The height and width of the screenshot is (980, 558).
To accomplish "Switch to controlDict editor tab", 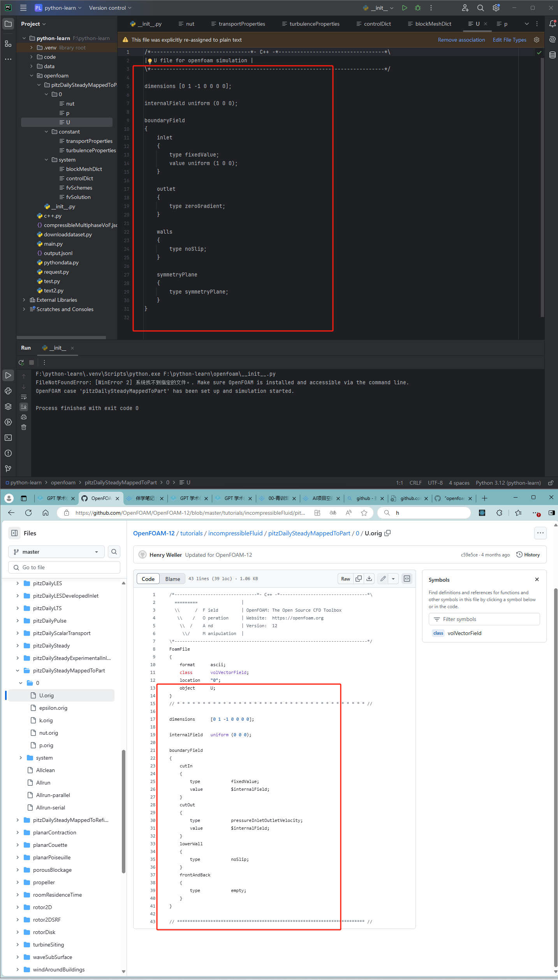I will [373, 24].
